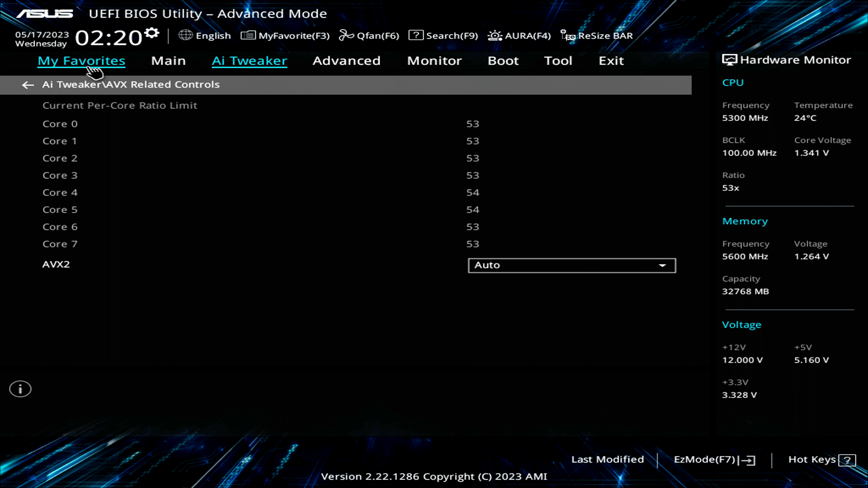Expand the AVX2 setting arrow
The image size is (868, 488).
[x=663, y=265]
